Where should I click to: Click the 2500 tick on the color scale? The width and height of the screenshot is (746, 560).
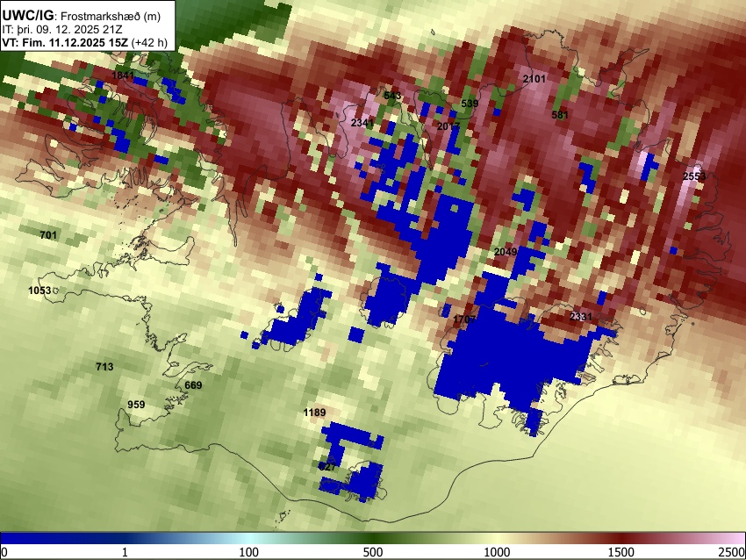[732, 552]
